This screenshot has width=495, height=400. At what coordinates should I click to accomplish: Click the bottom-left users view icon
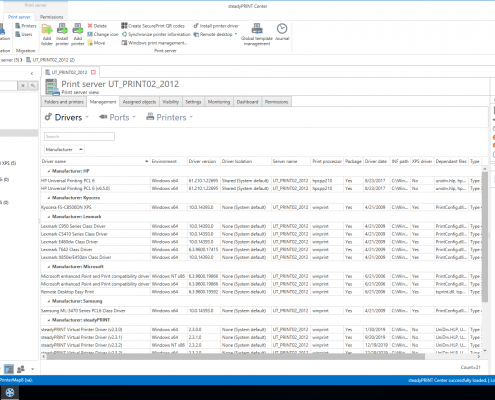(x=21, y=369)
